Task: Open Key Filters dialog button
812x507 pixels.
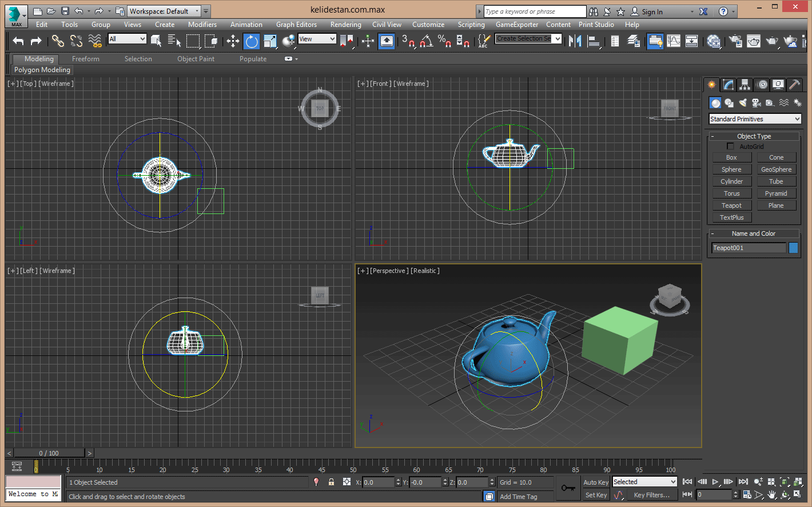Action: point(651,495)
